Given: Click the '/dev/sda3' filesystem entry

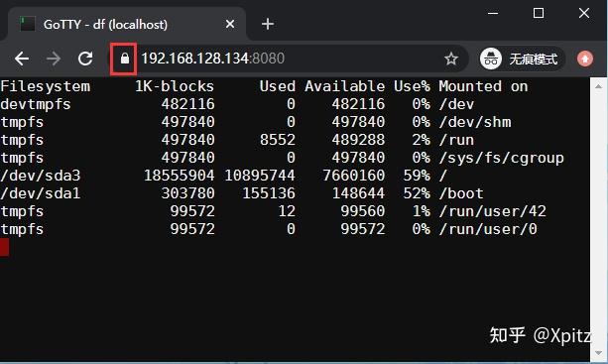Looking at the screenshot, I should point(41,176).
